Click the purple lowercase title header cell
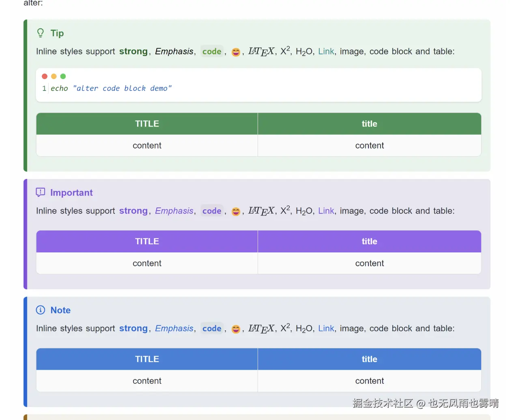The image size is (510, 420). pyautogui.click(x=369, y=241)
